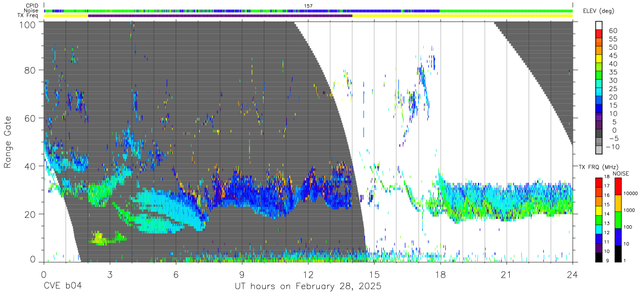Click the '100' label on NOISE colorbar

pyautogui.click(x=628, y=227)
